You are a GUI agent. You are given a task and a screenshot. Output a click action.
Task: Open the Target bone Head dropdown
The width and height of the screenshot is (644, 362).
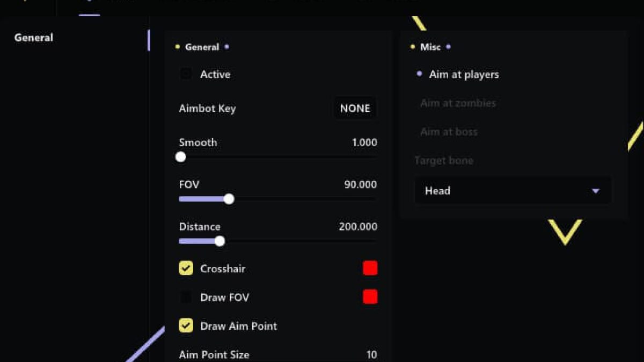click(512, 191)
